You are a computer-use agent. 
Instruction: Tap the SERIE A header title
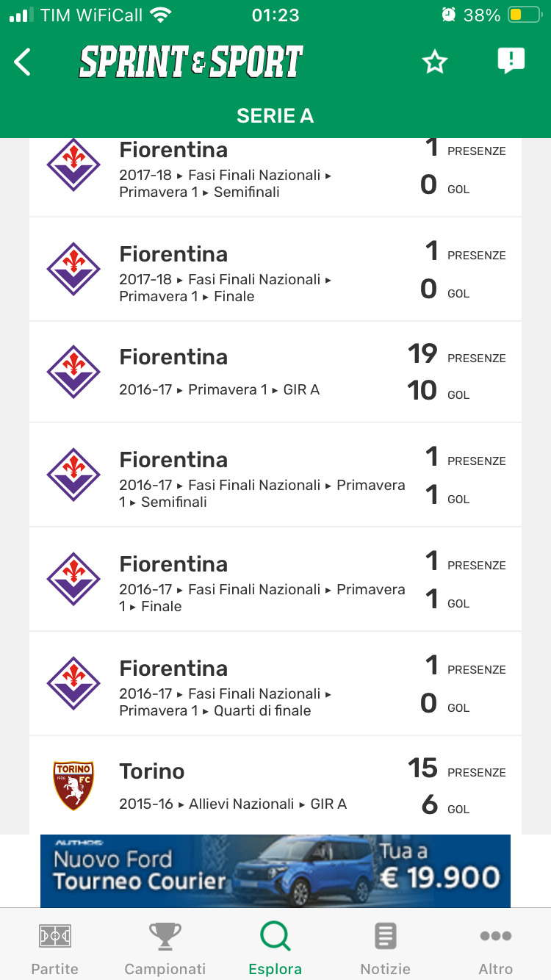(x=275, y=115)
